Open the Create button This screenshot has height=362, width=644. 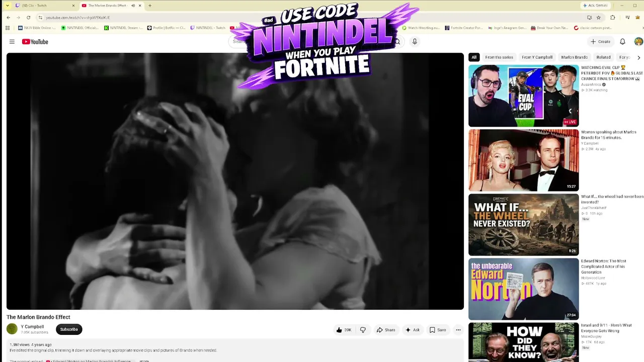tap(600, 42)
